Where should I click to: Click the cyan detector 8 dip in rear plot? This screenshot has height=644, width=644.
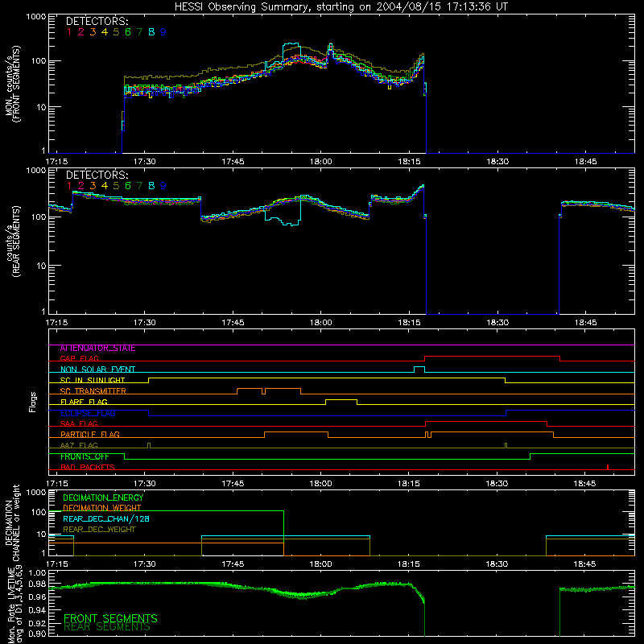pos(283,217)
